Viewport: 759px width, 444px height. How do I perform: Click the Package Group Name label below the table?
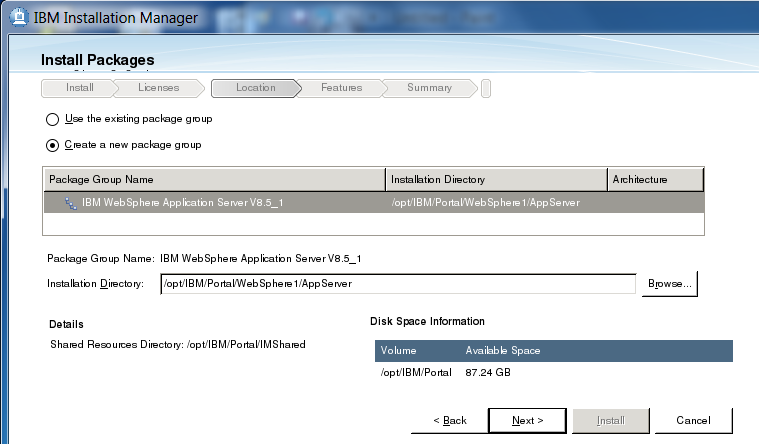pos(101,259)
